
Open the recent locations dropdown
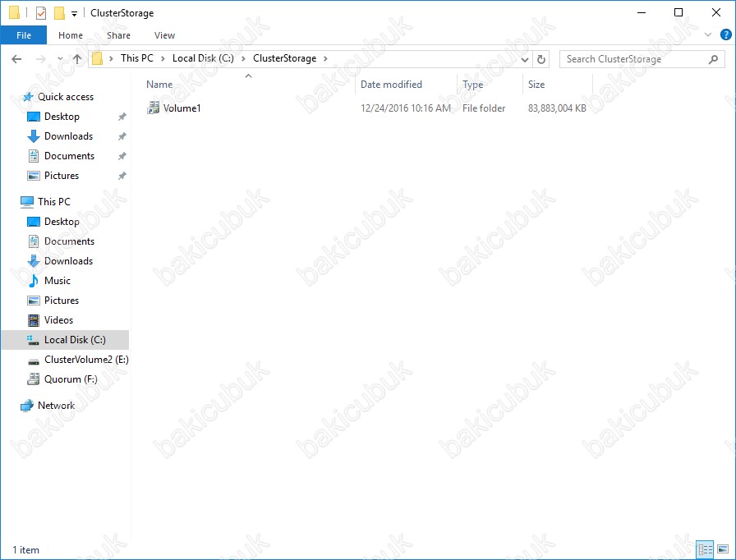(x=60, y=59)
